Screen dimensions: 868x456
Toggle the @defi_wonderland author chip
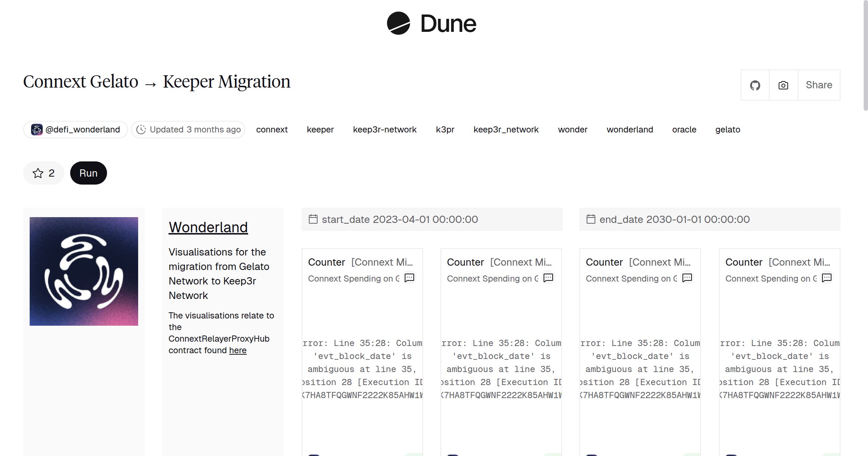coord(75,129)
